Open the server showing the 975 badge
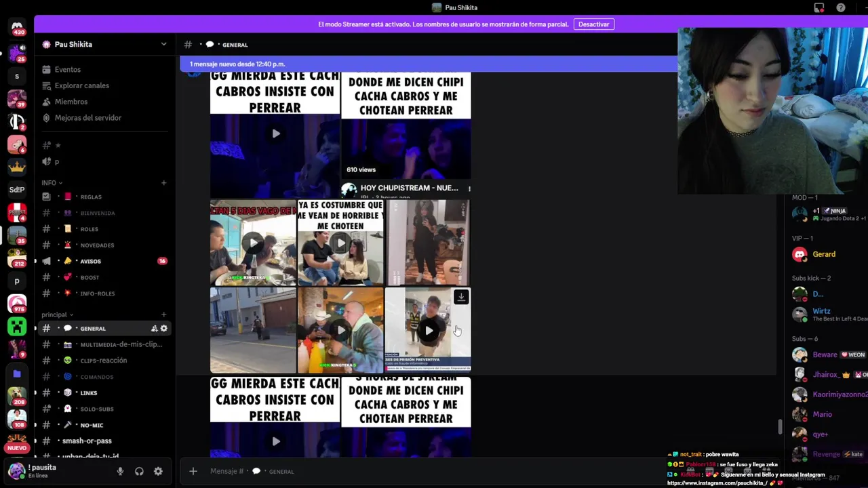Screen dimensions: 868x488 point(17,304)
